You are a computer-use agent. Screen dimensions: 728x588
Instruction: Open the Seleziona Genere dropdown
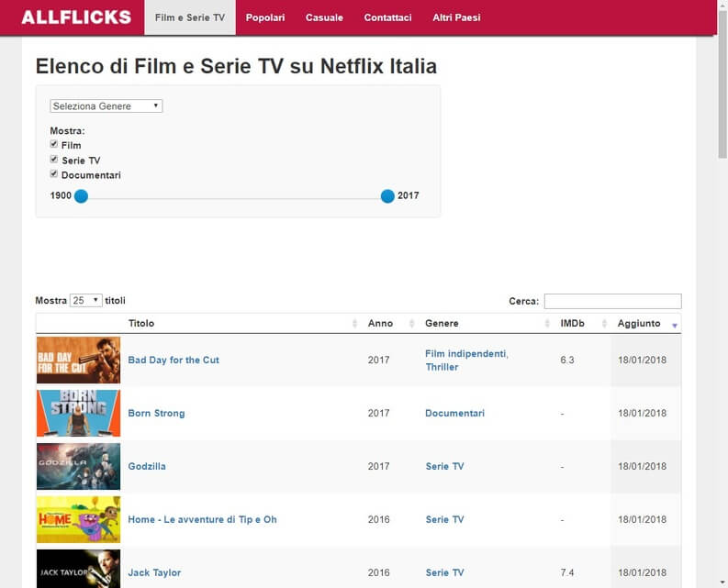106,105
